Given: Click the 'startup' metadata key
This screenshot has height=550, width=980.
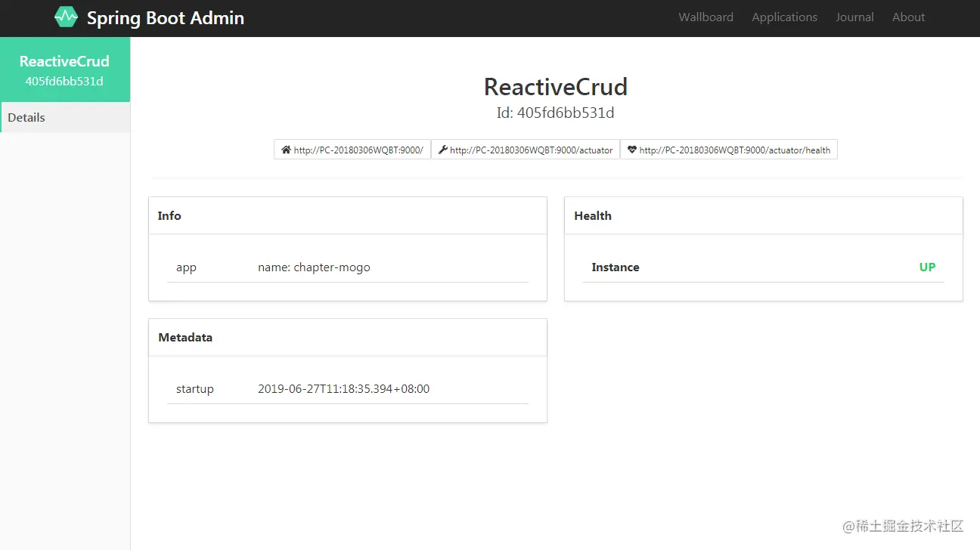Looking at the screenshot, I should [x=195, y=389].
